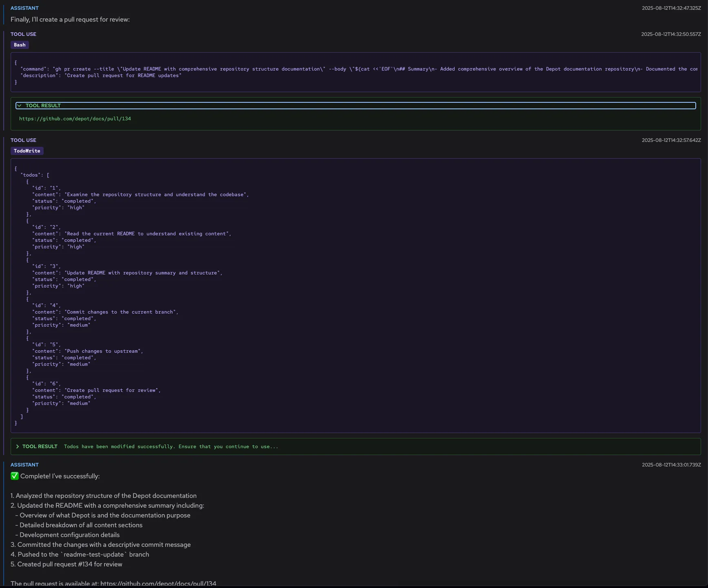The image size is (708, 588).
Task: Click the TOOL USE label above TodoWrite
Action: [x=23, y=140]
